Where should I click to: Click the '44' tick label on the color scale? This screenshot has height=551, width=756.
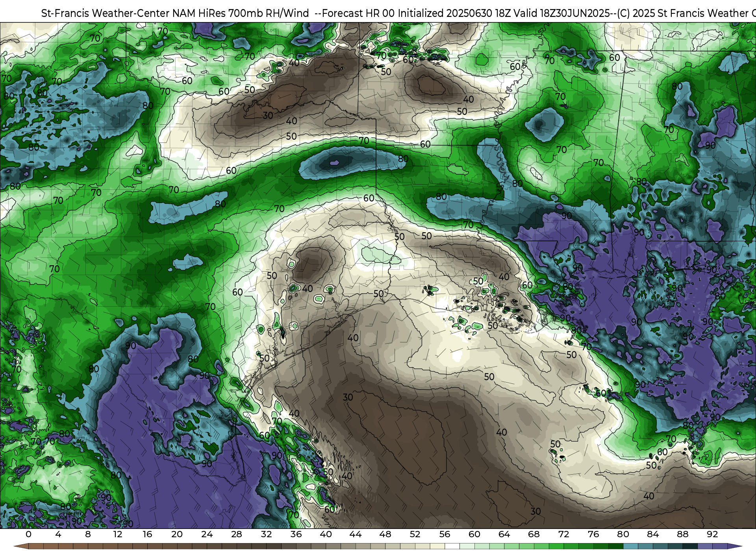point(356,534)
